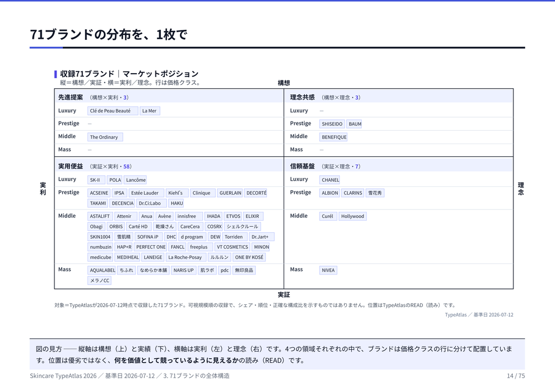555x392 pixels.
Task: Click the BAUM brand tag
Action: click(x=354, y=124)
